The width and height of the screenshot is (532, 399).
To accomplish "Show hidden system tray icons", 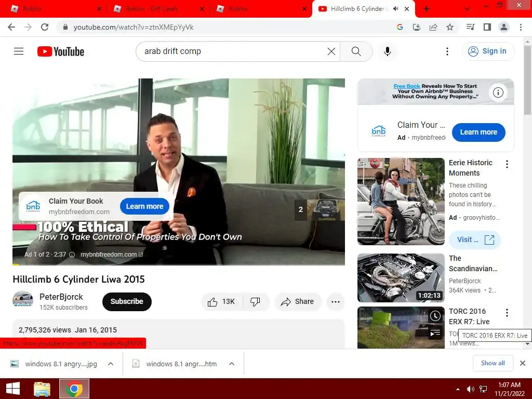I will [458, 389].
